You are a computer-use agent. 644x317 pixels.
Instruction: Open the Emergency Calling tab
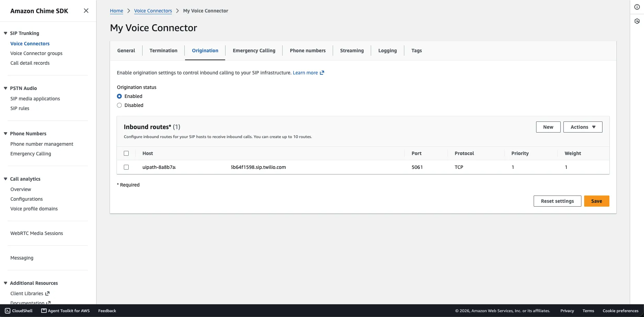point(254,51)
